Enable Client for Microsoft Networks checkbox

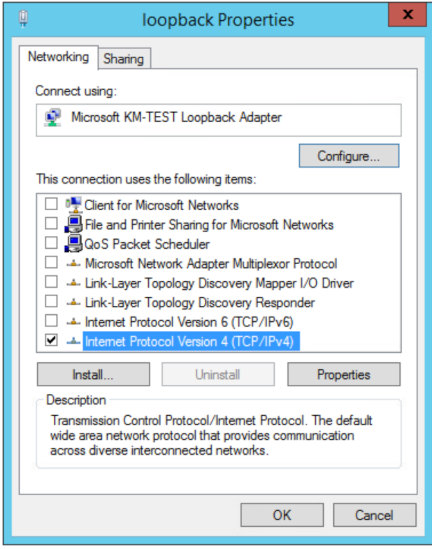51,204
